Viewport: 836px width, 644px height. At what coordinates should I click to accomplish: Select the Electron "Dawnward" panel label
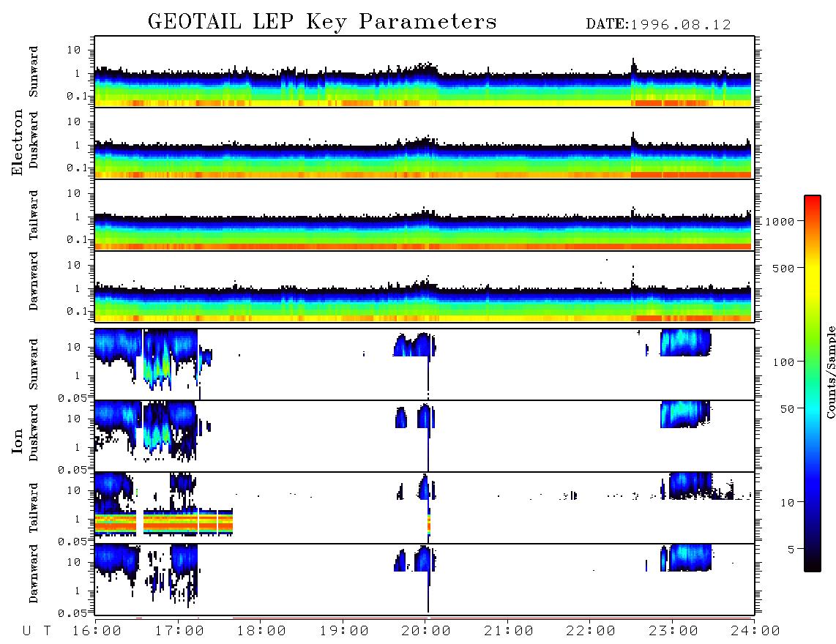[x=34, y=281]
